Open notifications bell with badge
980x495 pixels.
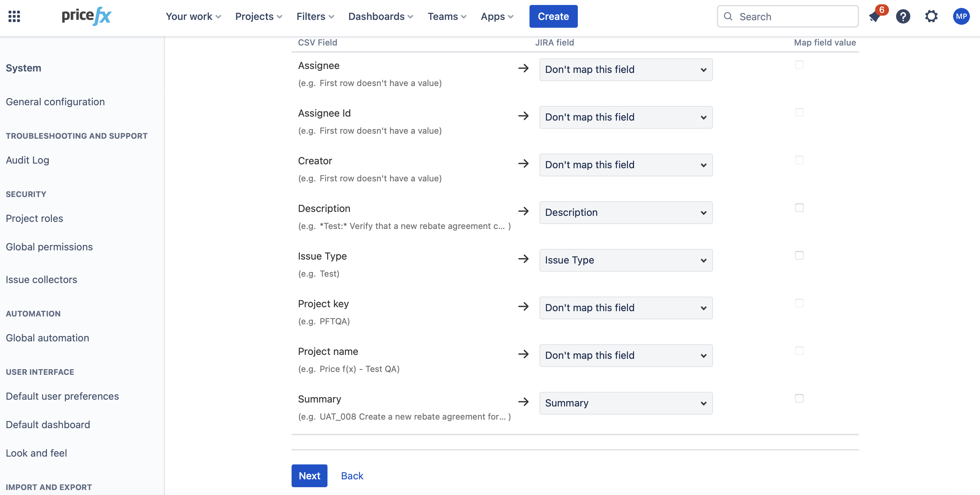(875, 16)
